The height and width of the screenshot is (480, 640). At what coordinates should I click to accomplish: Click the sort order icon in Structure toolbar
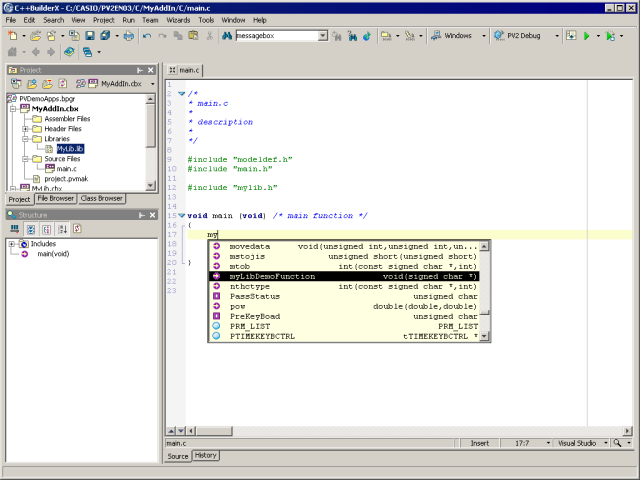click(x=62, y=229)
